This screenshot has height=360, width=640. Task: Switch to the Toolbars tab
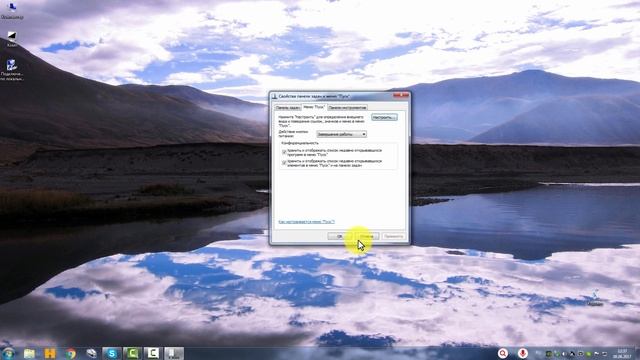coord(347,108)
